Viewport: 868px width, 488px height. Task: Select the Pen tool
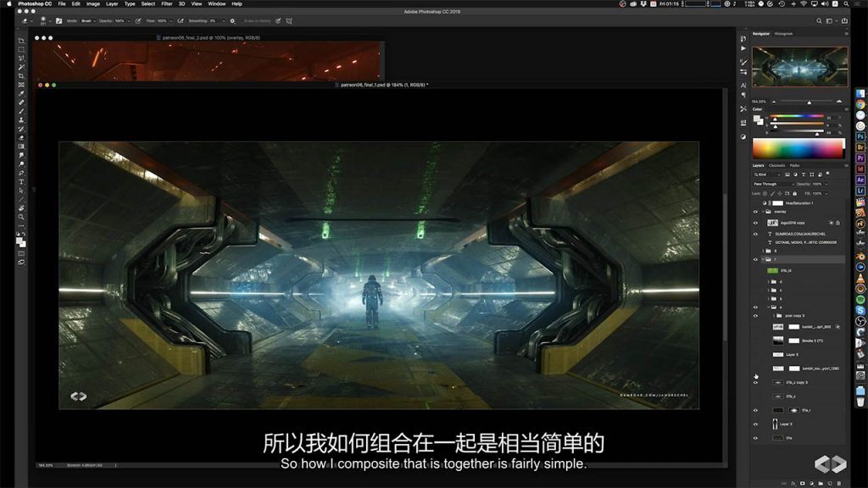[x=21, y=173]
